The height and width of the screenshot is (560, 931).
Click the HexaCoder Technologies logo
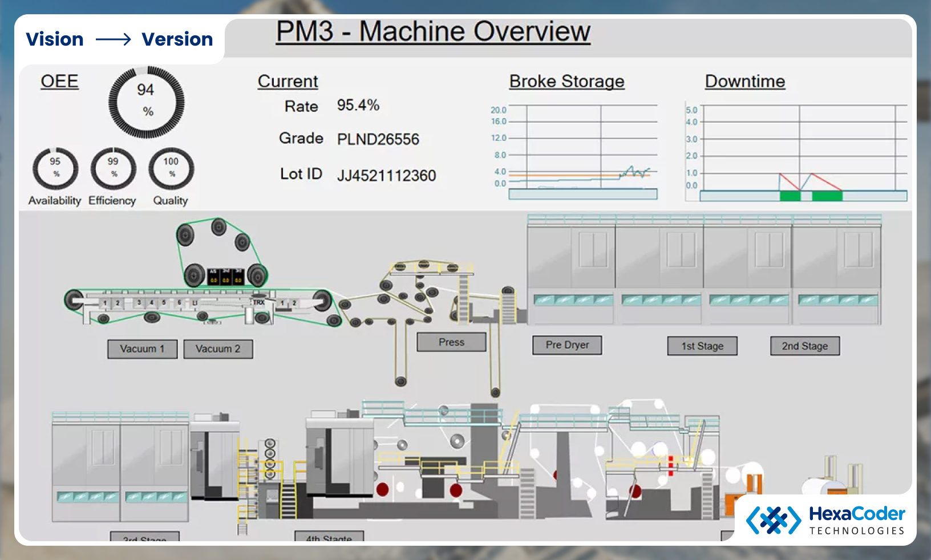(825, 520)
